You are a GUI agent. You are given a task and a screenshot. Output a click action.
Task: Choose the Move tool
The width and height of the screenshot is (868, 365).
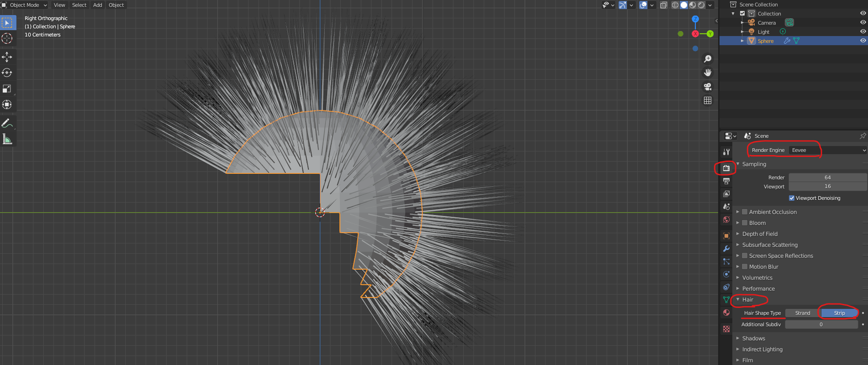pos(7,57)
